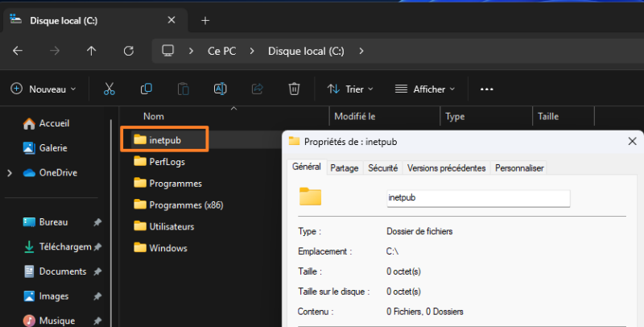Expand the OneDrive tree node
Viewport: 644px width, 327px height.
[x=10, y=173]
